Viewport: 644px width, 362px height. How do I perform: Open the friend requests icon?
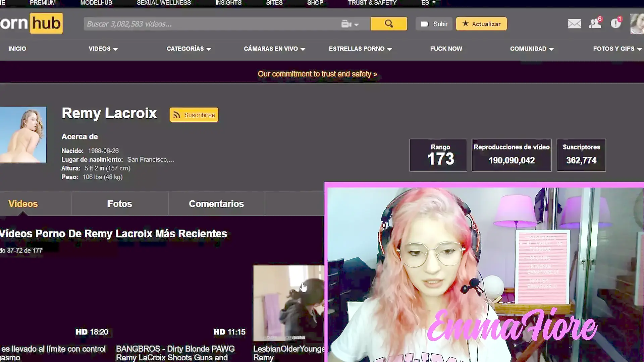click(595, 23)
